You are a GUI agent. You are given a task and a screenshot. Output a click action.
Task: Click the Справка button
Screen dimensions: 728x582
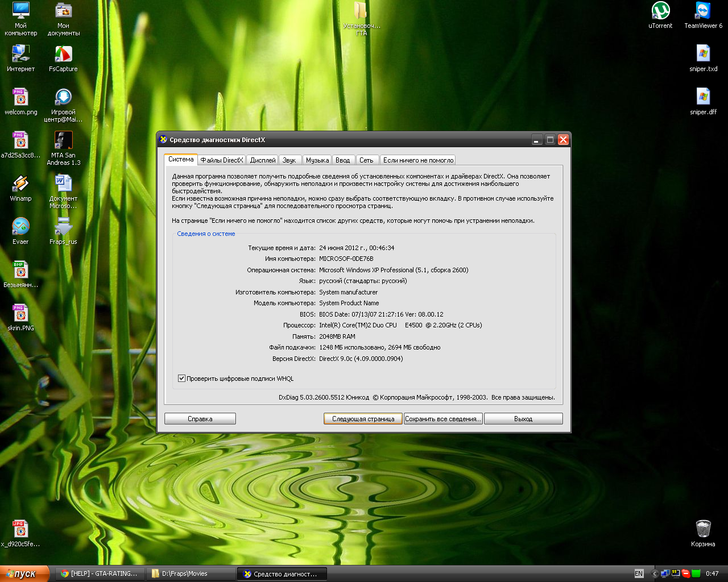click(200, 419)
